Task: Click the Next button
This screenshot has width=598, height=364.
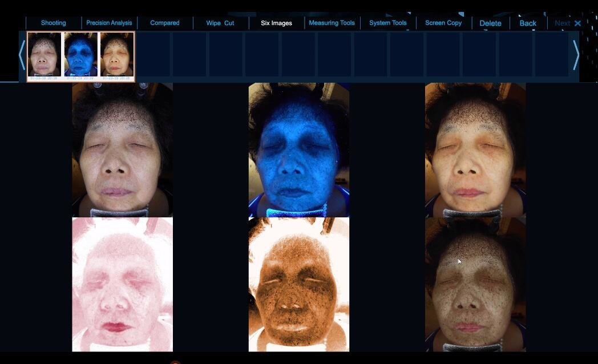Action: (x=562, y=23)
